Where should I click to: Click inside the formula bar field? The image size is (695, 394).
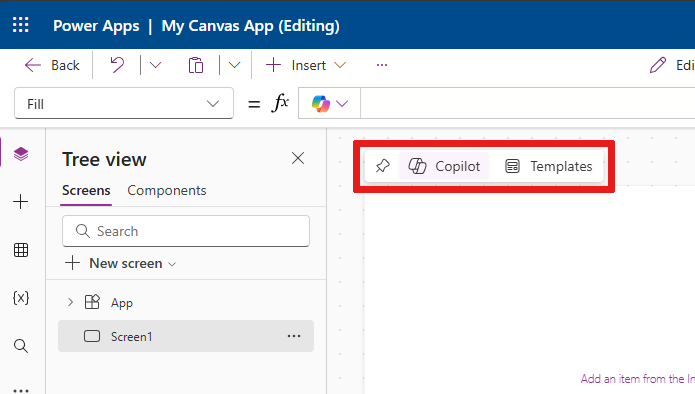[x=527, y=103]
